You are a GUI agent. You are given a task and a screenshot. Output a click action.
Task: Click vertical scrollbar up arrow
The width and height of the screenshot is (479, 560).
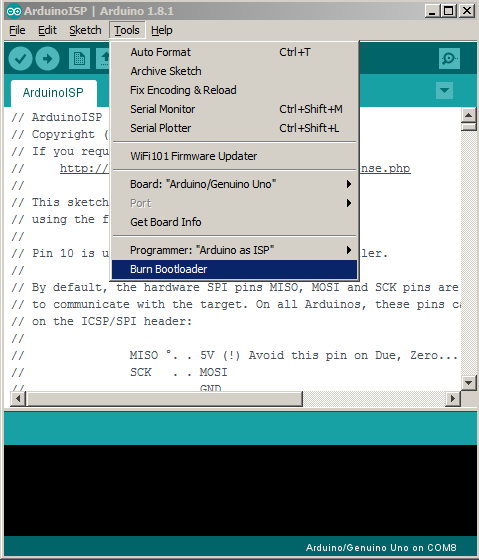pyautogui.click(x=468, y=115)
